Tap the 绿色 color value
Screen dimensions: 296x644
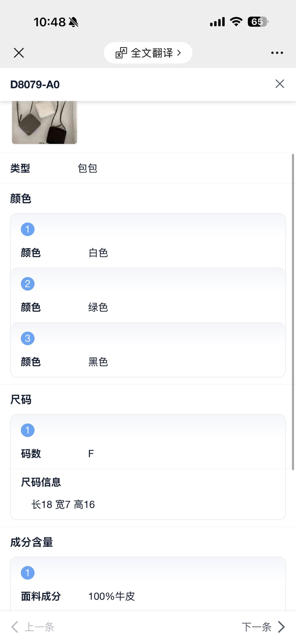98,307
